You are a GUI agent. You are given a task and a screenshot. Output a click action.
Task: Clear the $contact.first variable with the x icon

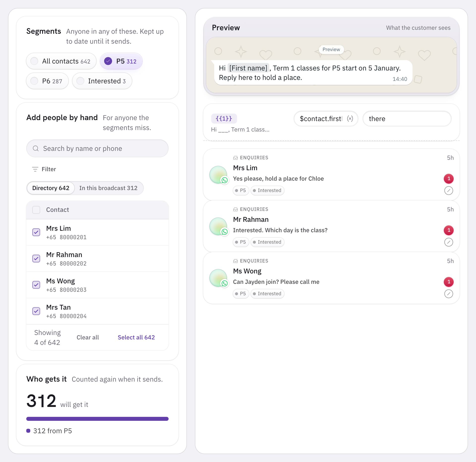(350, 119)
